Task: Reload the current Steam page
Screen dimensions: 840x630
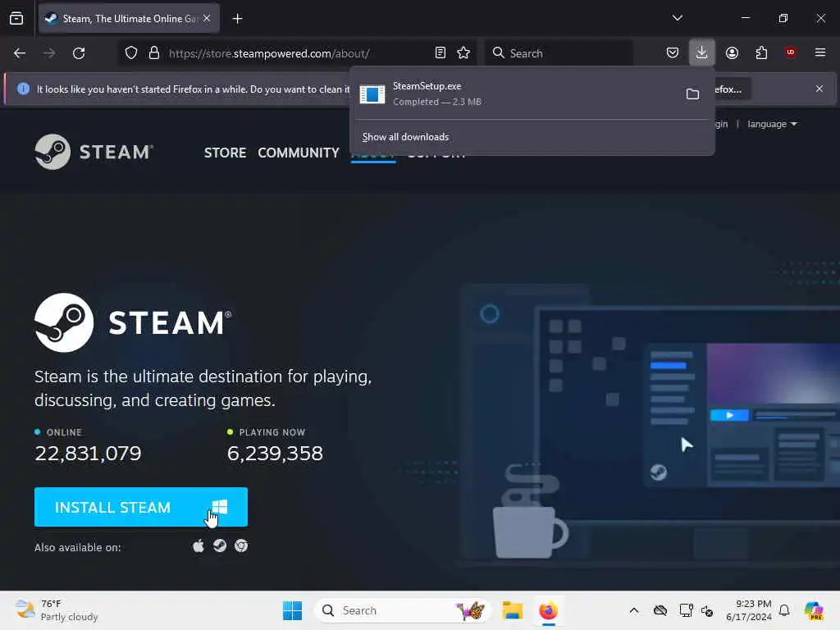Action: pos(79,53)
